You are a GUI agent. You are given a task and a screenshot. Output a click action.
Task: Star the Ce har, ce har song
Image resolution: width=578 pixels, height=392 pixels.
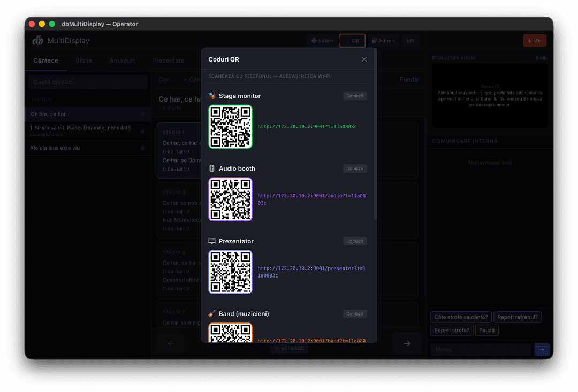click(x=143, y=114)
